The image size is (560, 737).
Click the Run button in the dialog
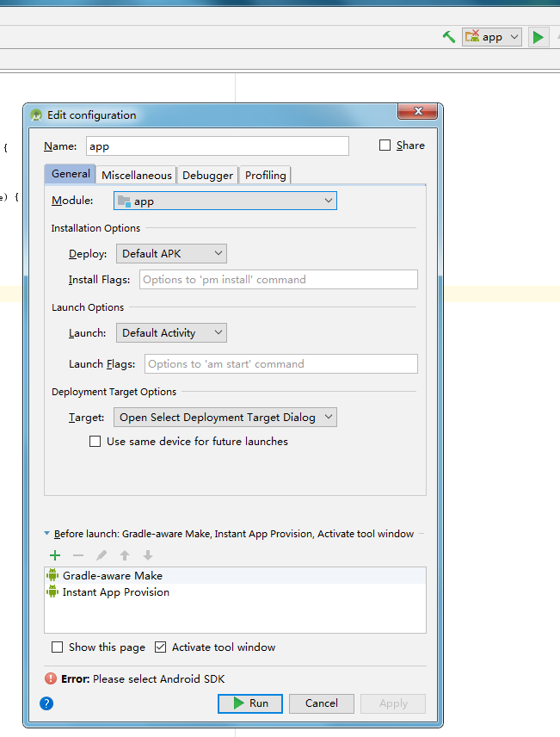tap(250, 703)
